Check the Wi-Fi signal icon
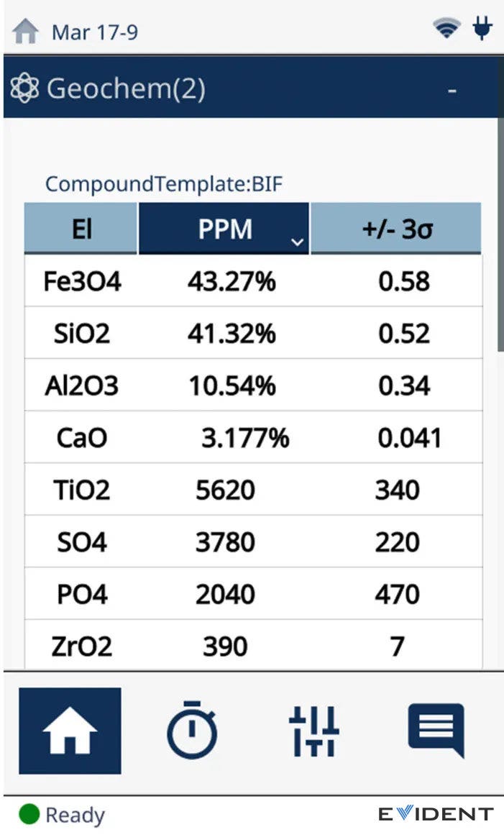 pos(446,29)
